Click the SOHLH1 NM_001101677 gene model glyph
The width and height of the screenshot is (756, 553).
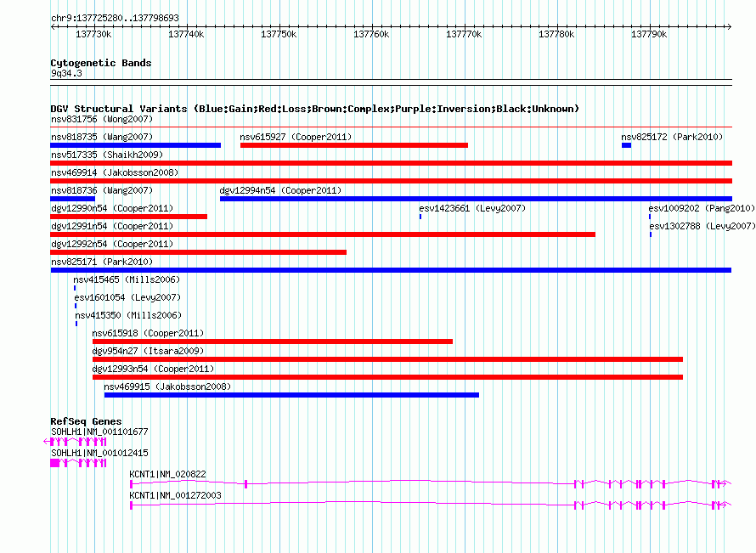pyautogui.click(x=75, y=442)
